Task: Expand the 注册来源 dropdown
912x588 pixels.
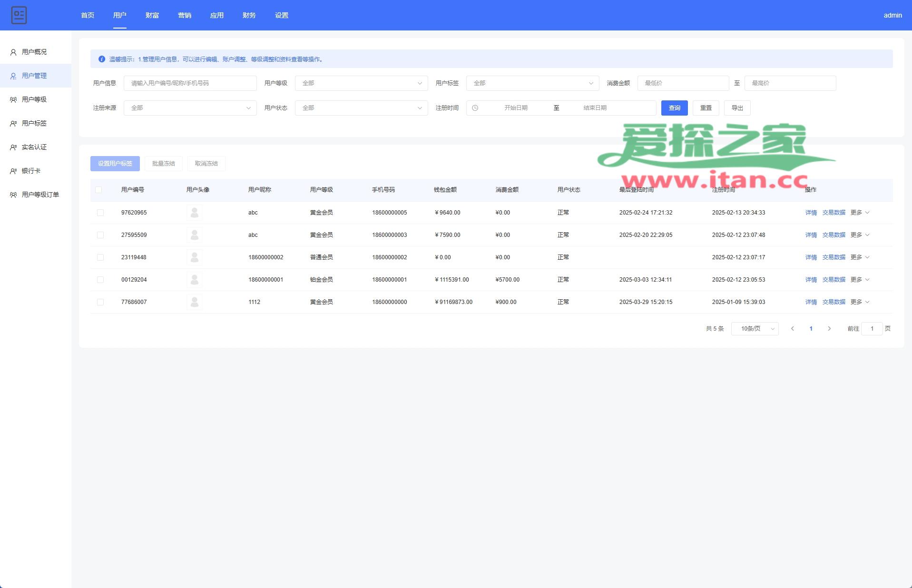Action: click(190, 108)
